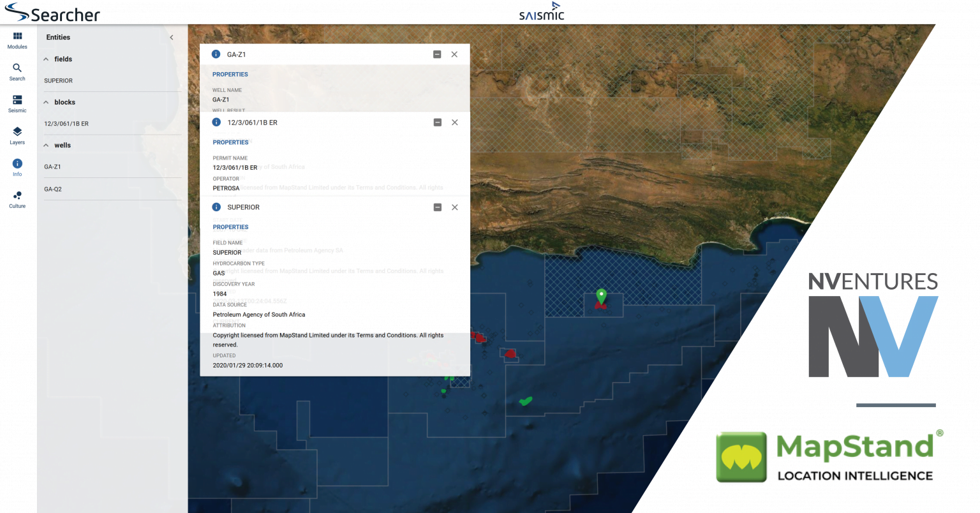Open the Layers panel
980x513 pixels.
17,134
